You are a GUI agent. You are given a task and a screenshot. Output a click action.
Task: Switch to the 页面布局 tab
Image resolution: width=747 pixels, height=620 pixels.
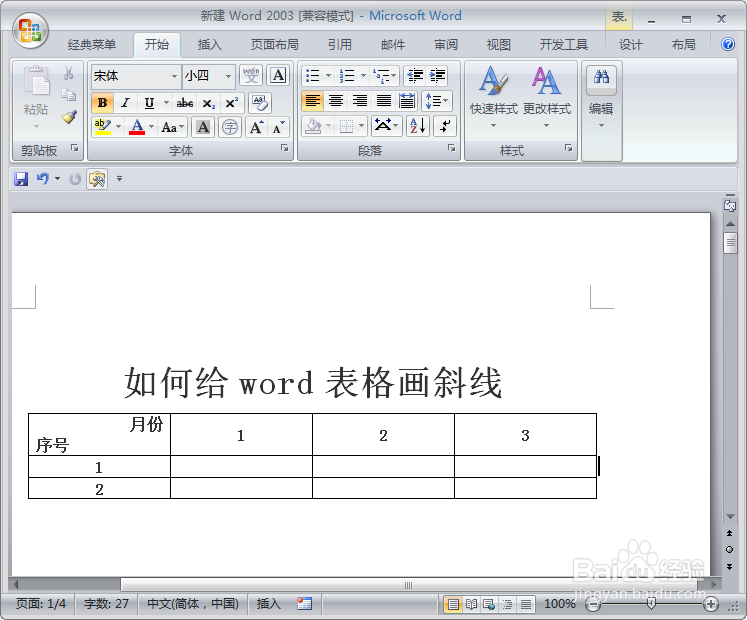pyautogui.click(x=275, y=45)
